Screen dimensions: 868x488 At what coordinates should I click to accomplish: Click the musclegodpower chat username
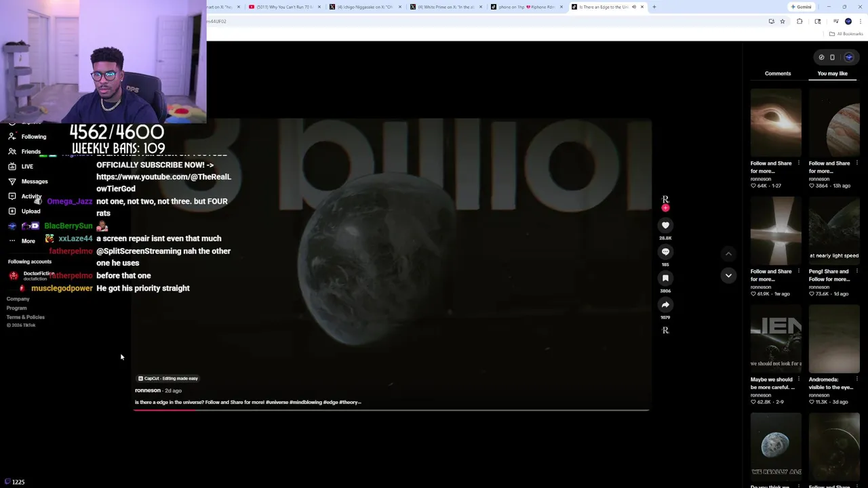tap(62, 288)
